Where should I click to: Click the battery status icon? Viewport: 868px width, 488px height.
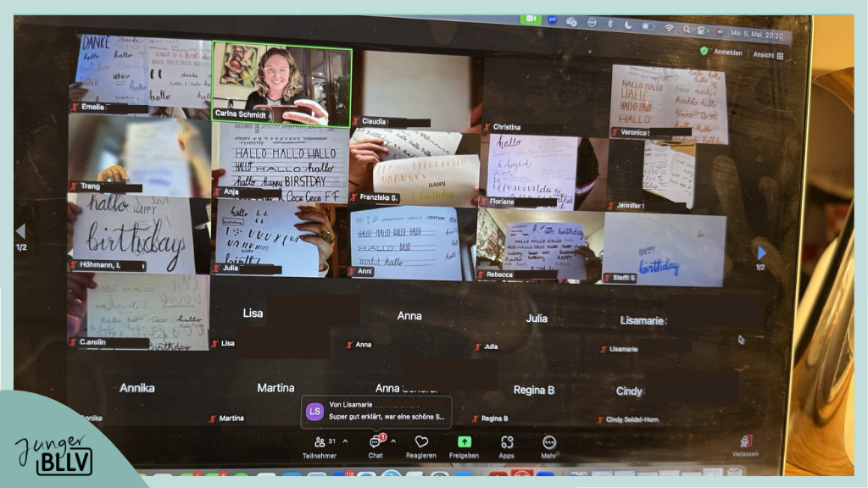click(648, 26)
